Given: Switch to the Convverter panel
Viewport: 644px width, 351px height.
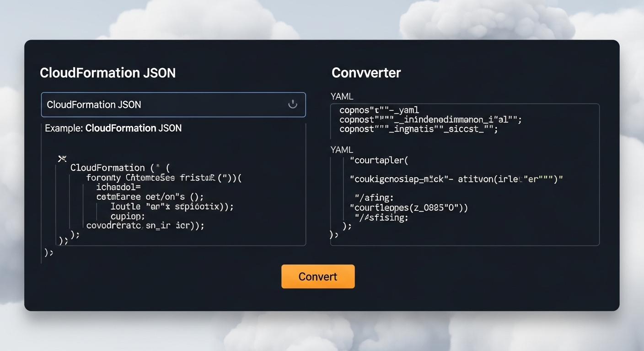Looking at the screenshot, I should coord(366,72).
